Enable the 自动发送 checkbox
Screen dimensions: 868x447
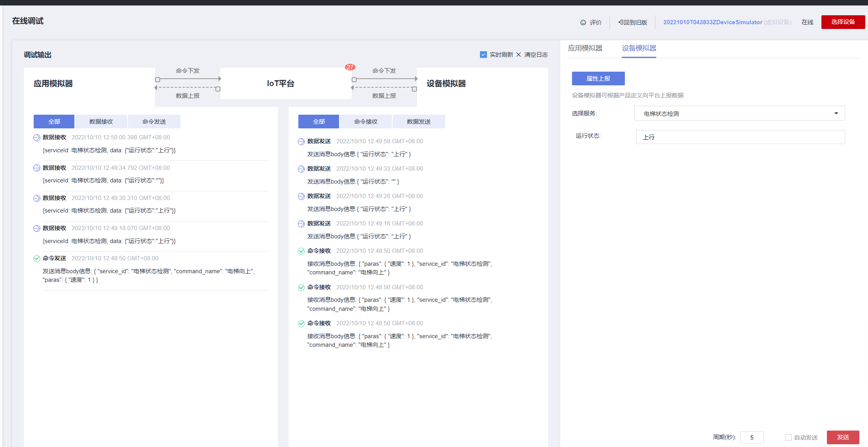coord(788,437)
